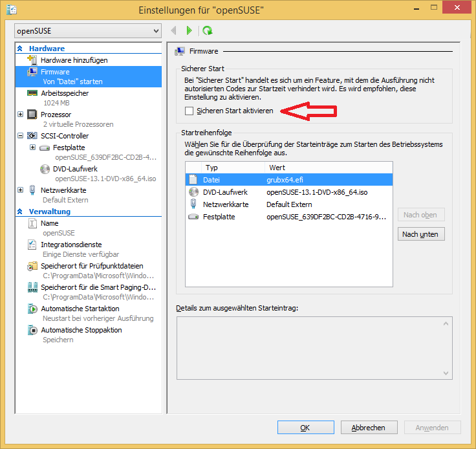This screenshot has width=476, height=449.
Task: Select Hardware hinzufügen in the tree
Action: [74, 60]
